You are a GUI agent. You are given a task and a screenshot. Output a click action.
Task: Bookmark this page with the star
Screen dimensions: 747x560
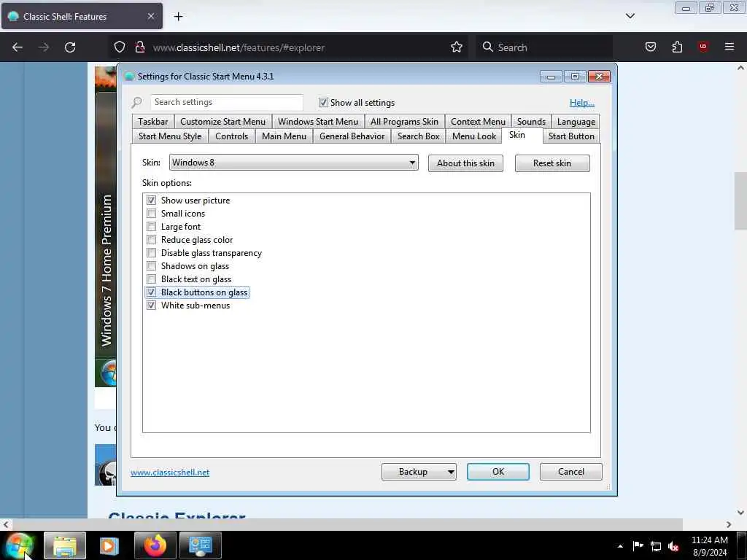(457, 47)
